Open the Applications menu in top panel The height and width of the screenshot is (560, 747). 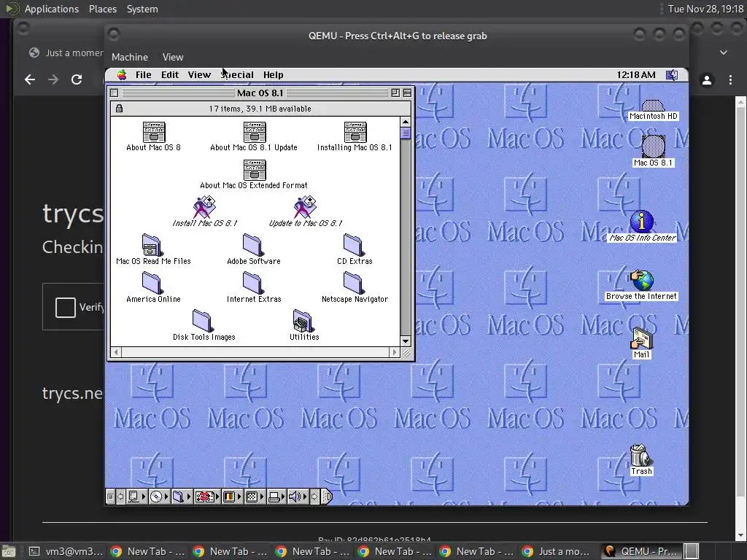(52, 9)
